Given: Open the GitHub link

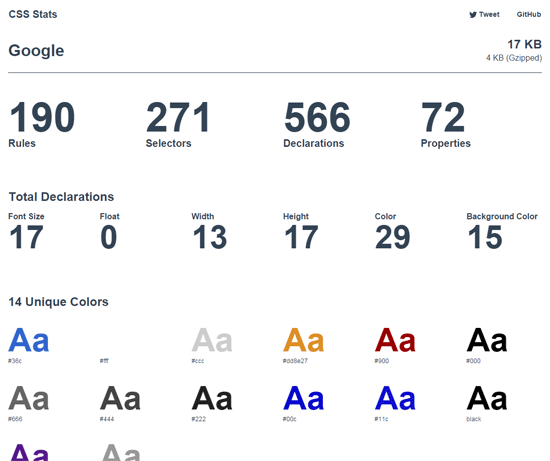Looking at the screenshot, I should click(x=529, y=14).
